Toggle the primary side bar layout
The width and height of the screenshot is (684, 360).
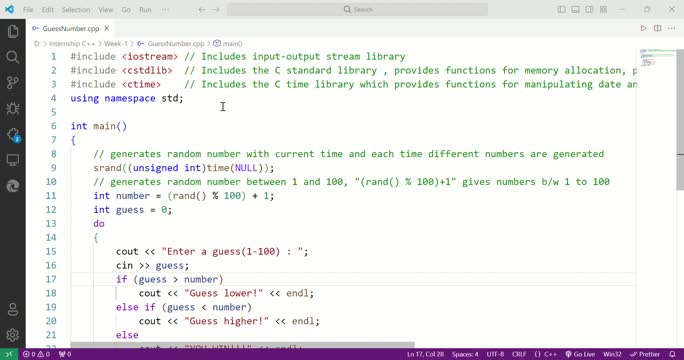[561, 9]
